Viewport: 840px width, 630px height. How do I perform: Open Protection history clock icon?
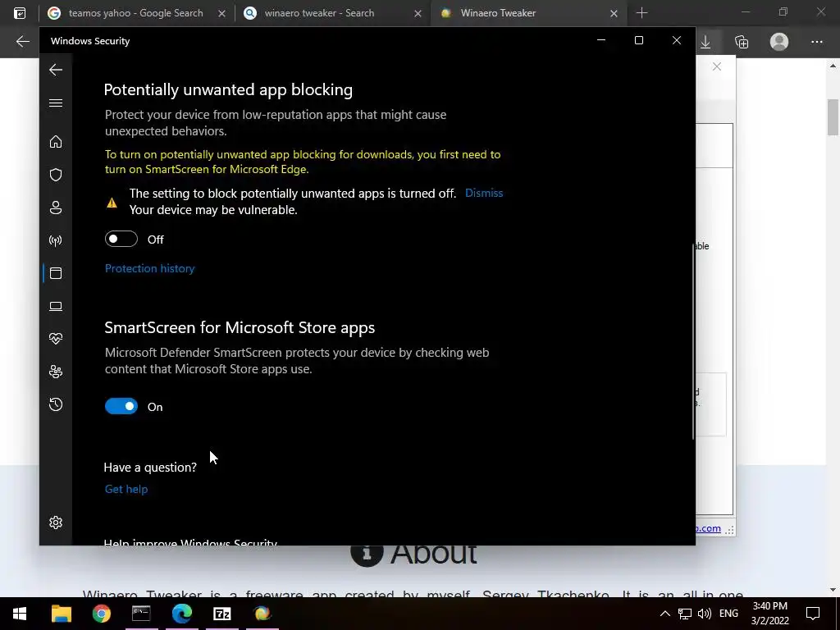pos(56,404)
